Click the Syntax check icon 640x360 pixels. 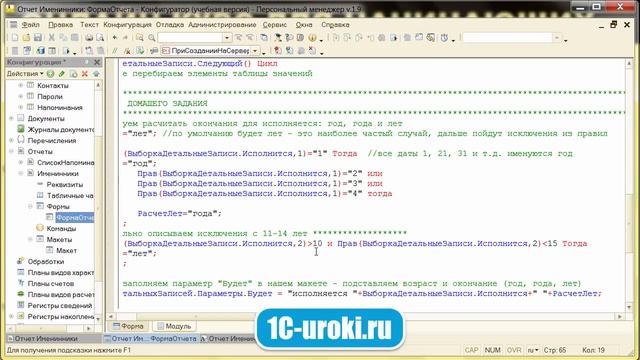[140, 51]
